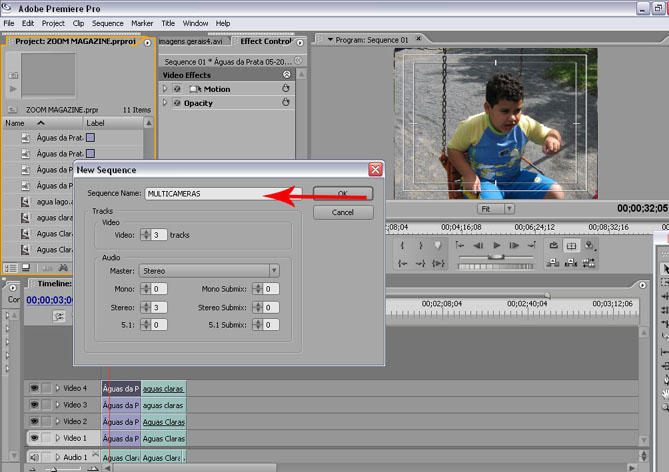The width and height of the screenshot is (669, 472).
Task: Click the Step Back frame button
Action: pyautogui.click(x=478, y=245)
